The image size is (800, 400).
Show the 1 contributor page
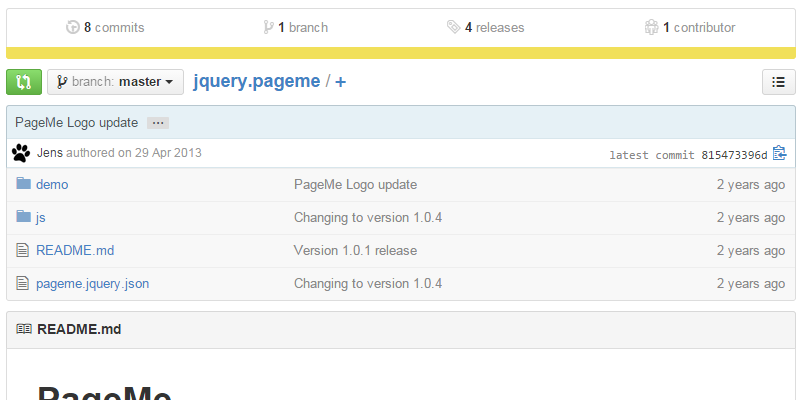[x=690, y=28]
